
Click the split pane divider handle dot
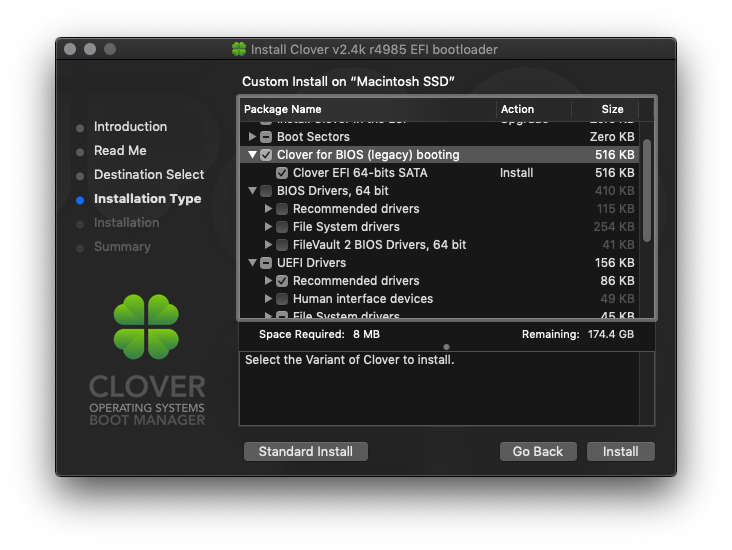pos(446,347)
